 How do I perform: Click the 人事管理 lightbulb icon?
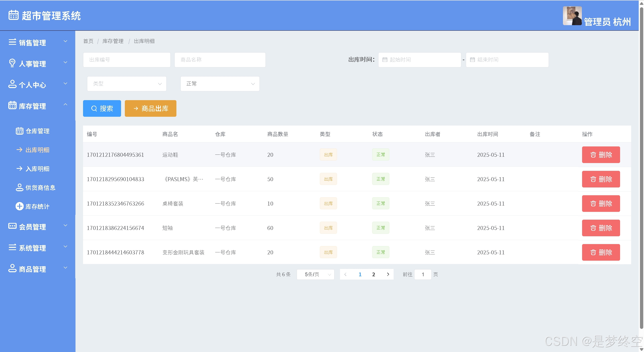[12, 63]
